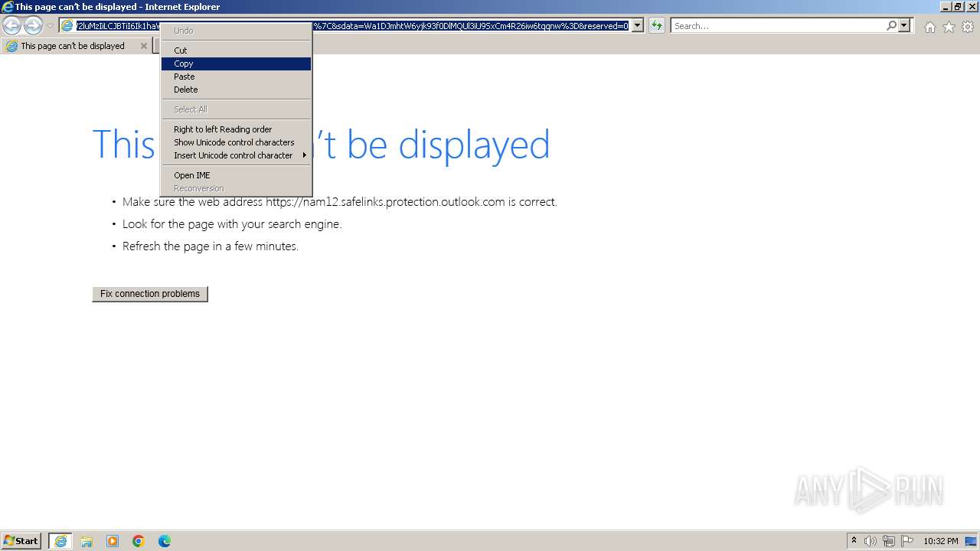Refresh the page with the green arrows icon
980x551 pixels.
pos(657,26)
